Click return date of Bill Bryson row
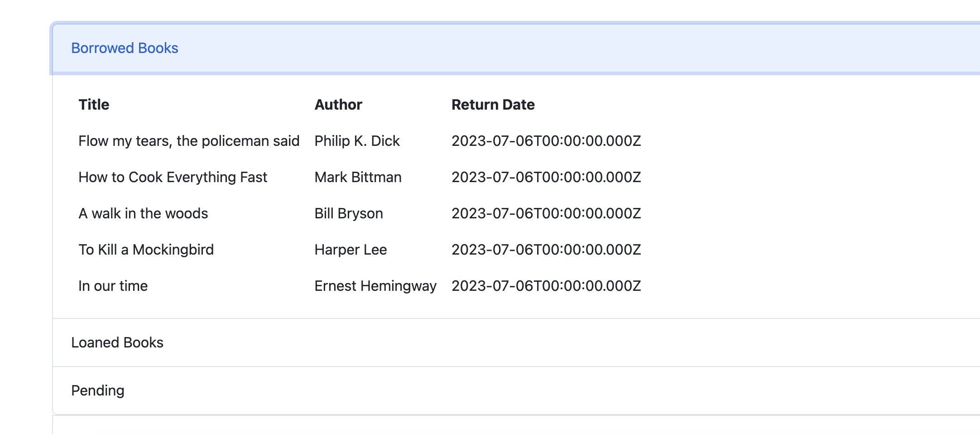The height and width of the screenshot is (434, 980). pyautogui.click(x=546, y=213)
